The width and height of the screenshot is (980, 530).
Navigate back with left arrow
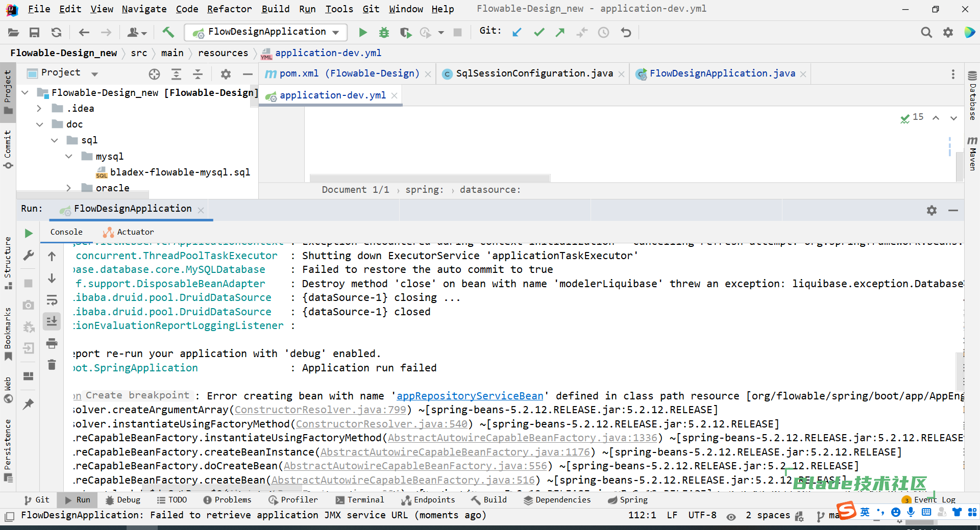84,32
